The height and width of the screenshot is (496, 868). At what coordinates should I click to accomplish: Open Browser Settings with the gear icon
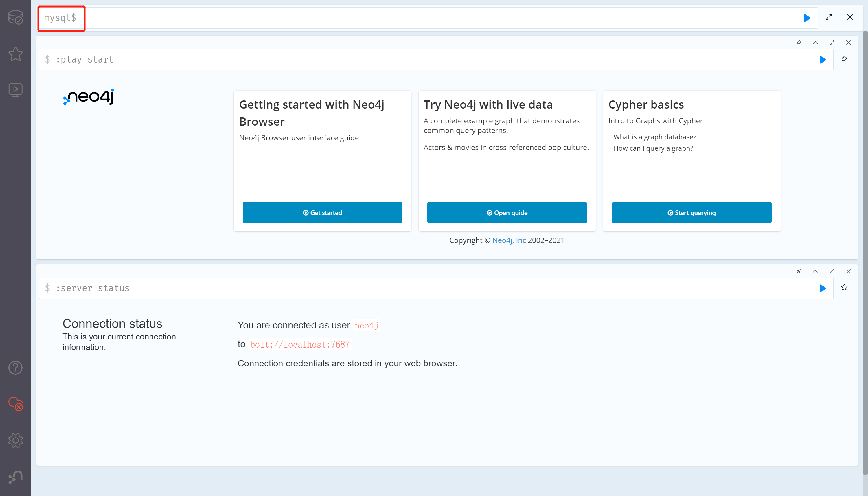[15, 440]
